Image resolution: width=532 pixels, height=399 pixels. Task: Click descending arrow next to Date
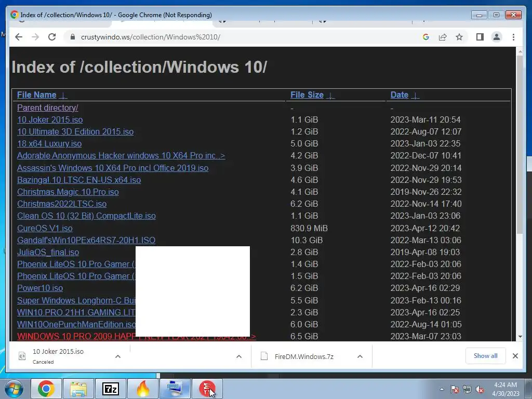(415, 96)
